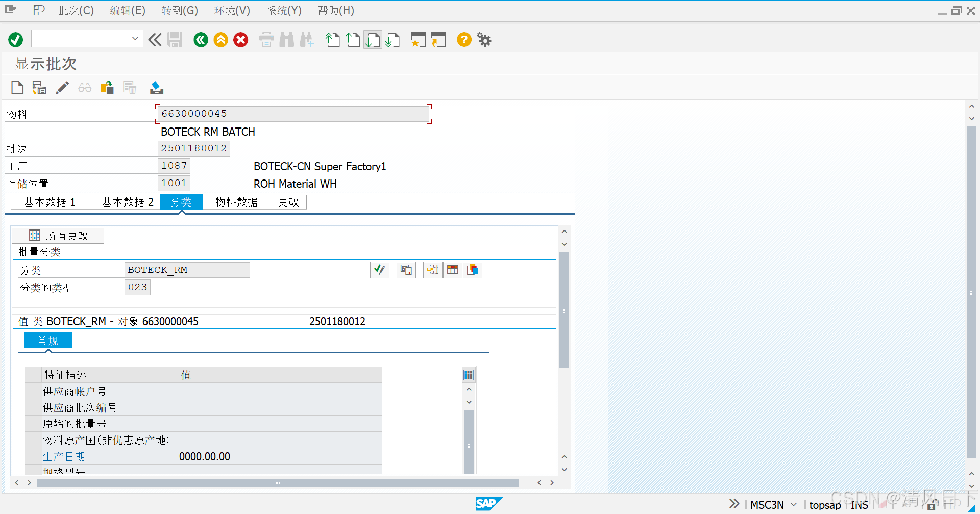Click the 供应商批次编号 row
Viewport: 980px width, 514px height.
pos(203,407)
